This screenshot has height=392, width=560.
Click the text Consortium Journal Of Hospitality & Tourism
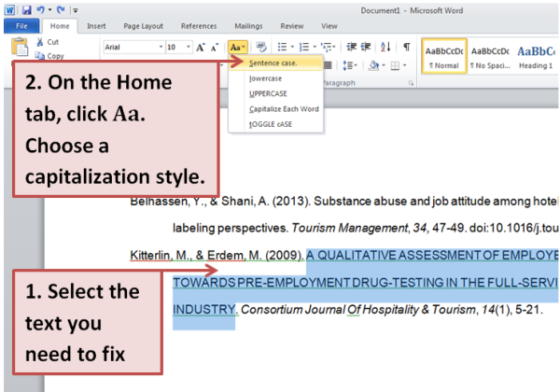pyautogui.click(x=358, y=309)
